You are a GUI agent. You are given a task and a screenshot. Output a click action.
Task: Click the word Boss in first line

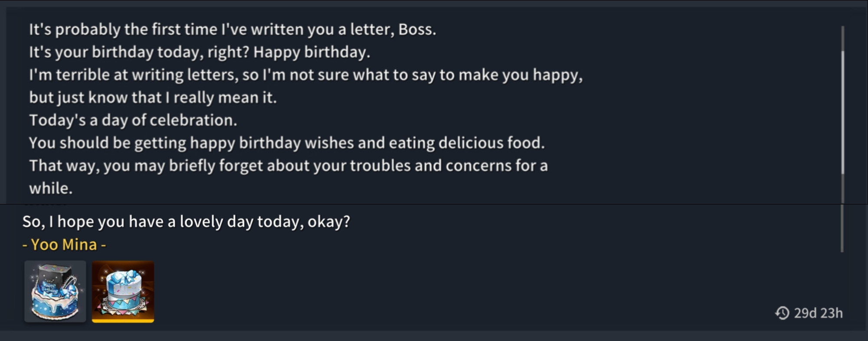(x=417, y=29)
